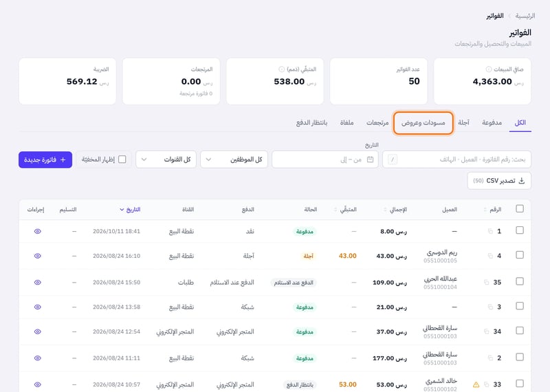The height and width of the screenshot is (392, 550).
Task: View invoice 35 using its eye icon
Action: point(38,283)
